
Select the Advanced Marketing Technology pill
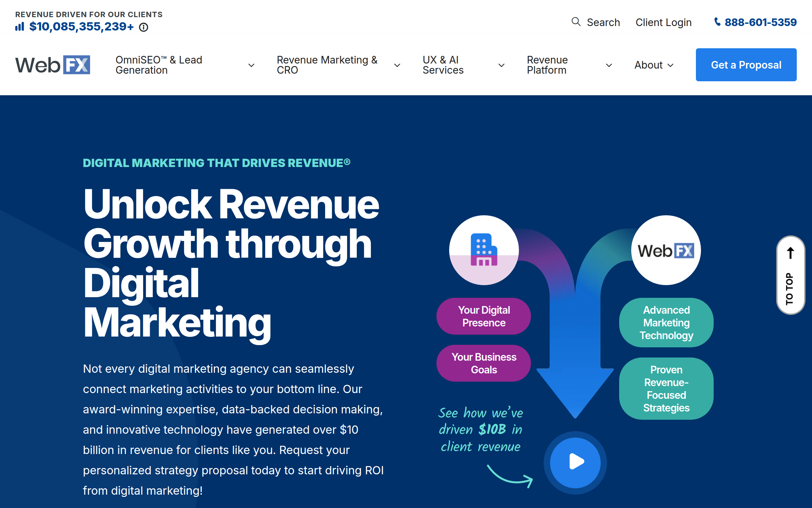[x=666, y=323]
